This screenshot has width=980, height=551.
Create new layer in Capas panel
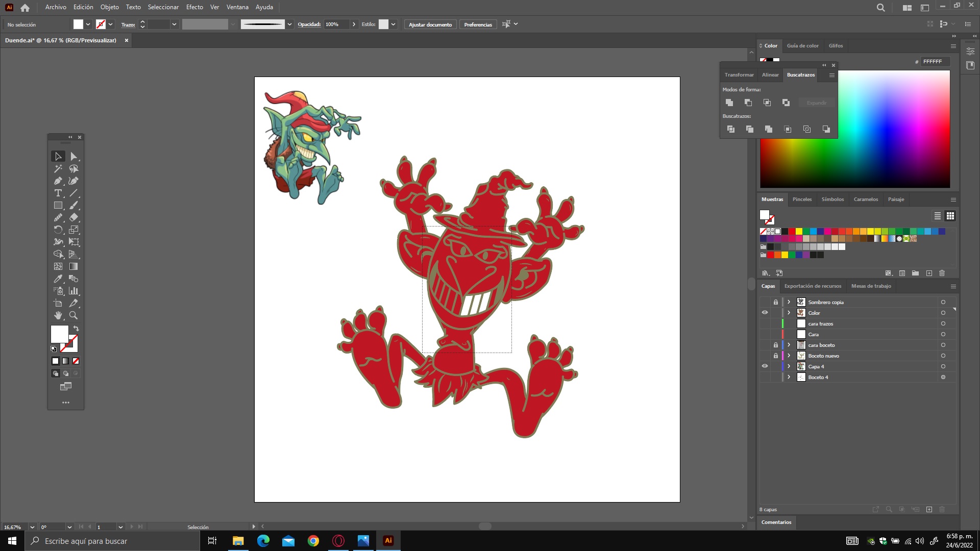(x=929, y=509)
